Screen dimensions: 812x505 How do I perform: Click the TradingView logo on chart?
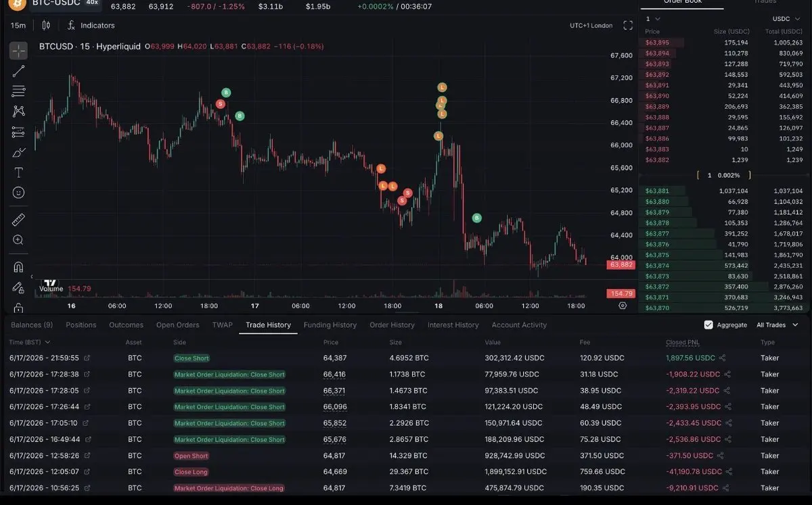(49, 283)
